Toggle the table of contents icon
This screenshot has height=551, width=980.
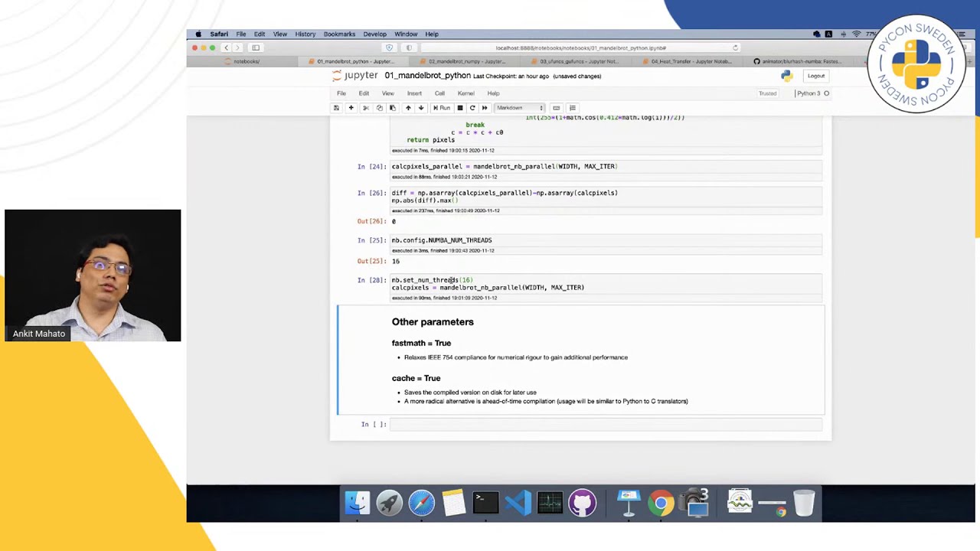click(x=572, y=108)
